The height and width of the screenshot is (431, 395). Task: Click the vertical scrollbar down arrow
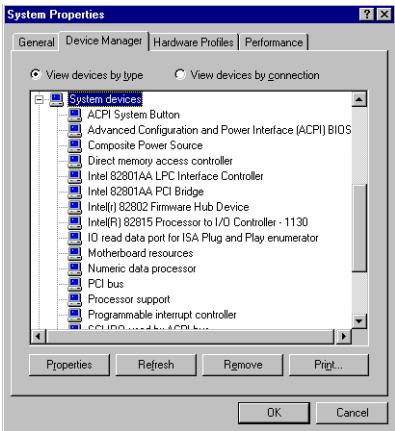359,321
